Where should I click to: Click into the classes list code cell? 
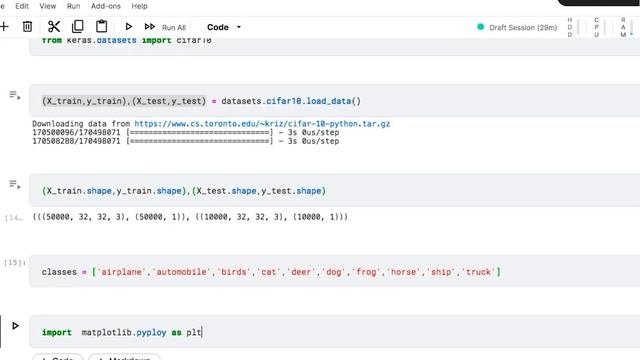click(x=335, y=271)
